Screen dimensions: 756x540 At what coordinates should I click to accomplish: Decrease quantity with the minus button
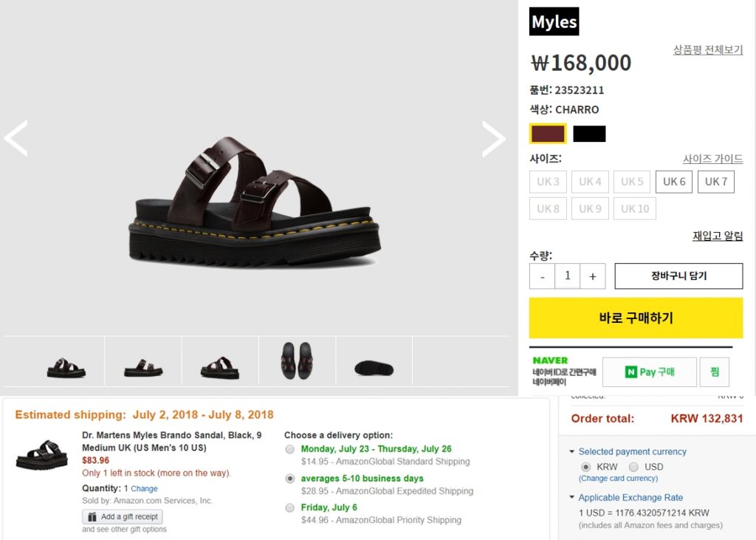[x=543, y=276]
